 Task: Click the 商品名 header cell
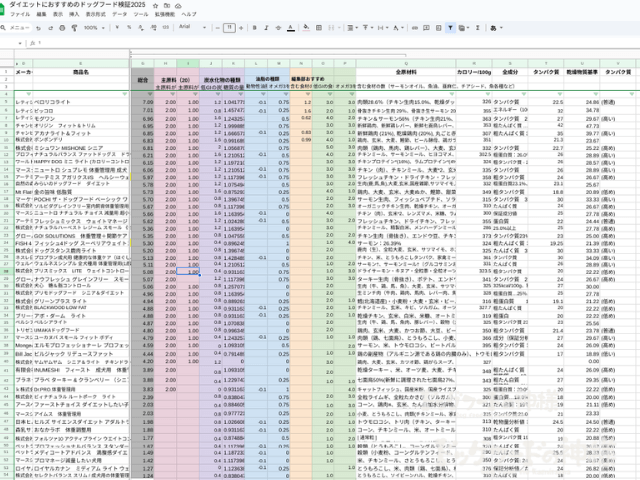(x=81, y=72)
